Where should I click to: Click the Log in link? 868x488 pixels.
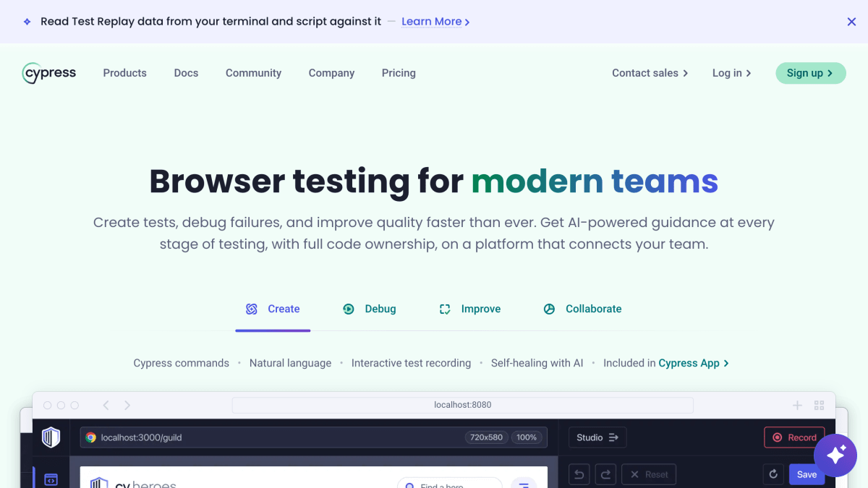[731, 73]
